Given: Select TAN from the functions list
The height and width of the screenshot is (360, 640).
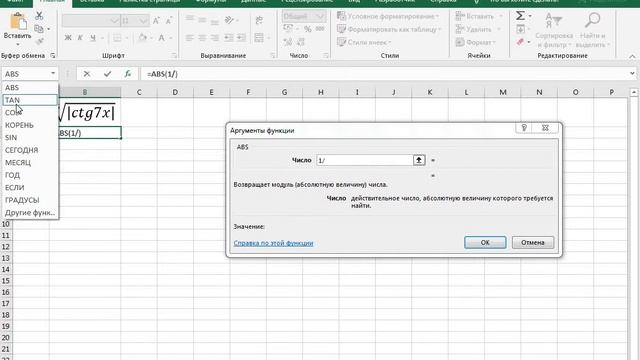Looking at the screenshot, I should 30,100.
